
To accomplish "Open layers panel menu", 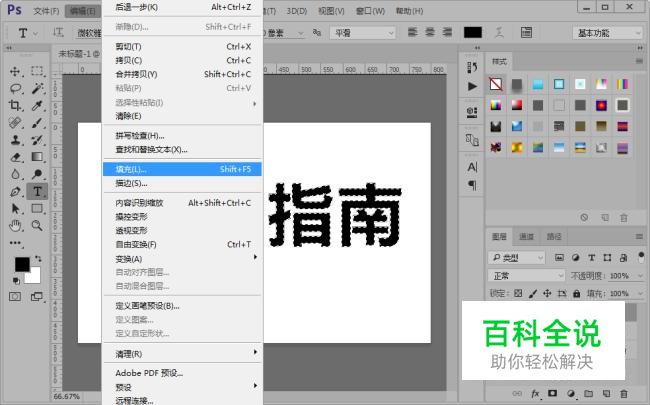I will pyautogui.click(x=639, y=237).
